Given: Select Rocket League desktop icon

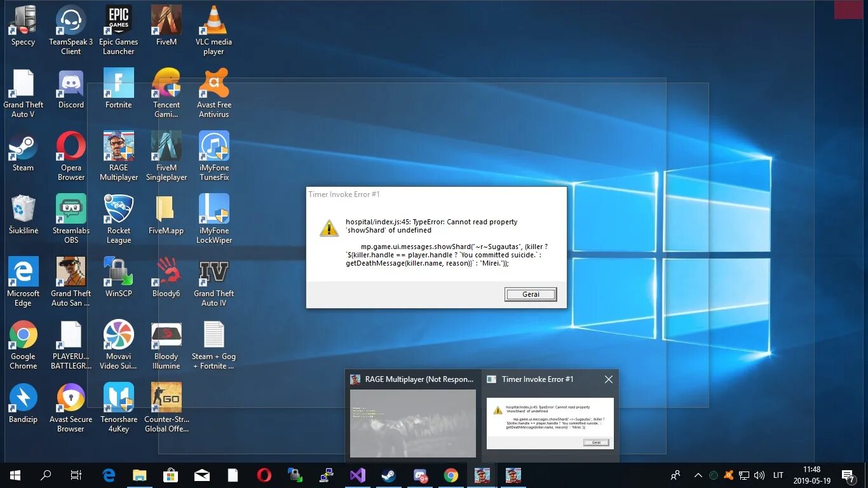Looking at the screenshot, I should pos(119,219).
